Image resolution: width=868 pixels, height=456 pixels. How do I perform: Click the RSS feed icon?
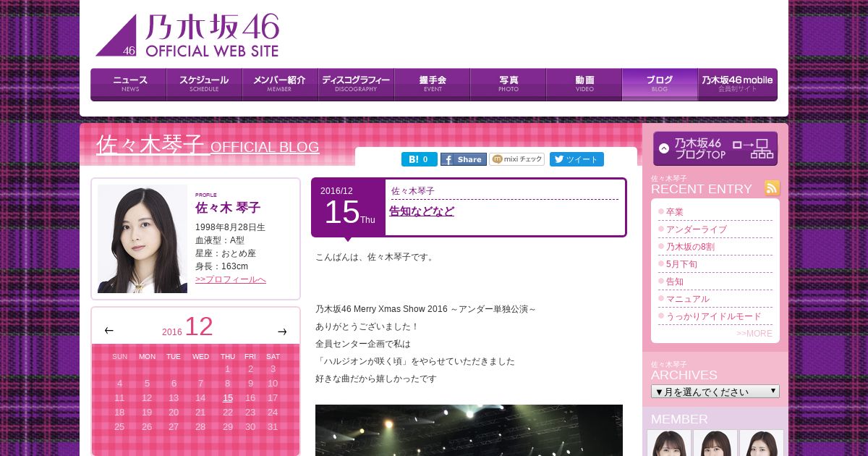click(773, 188)
